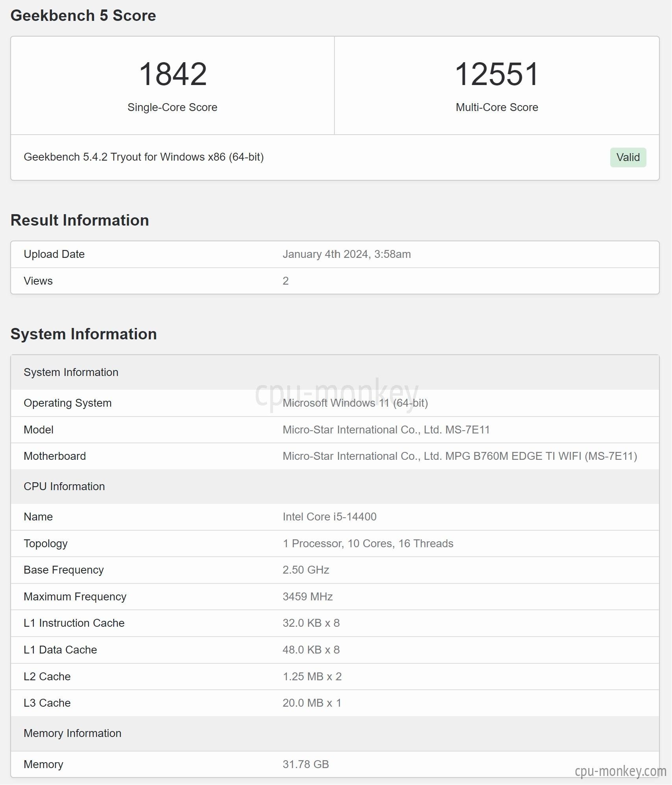
Task: Click the L1 Instruction Cache label
Action: coord(74,623)
